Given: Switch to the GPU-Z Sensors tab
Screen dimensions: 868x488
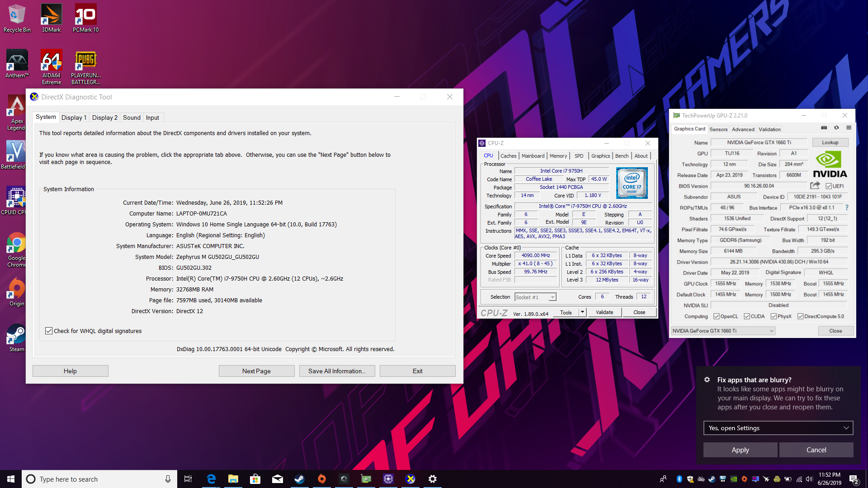Looking at the screenshot, I should pyautogui.click(x=718, y=129).
